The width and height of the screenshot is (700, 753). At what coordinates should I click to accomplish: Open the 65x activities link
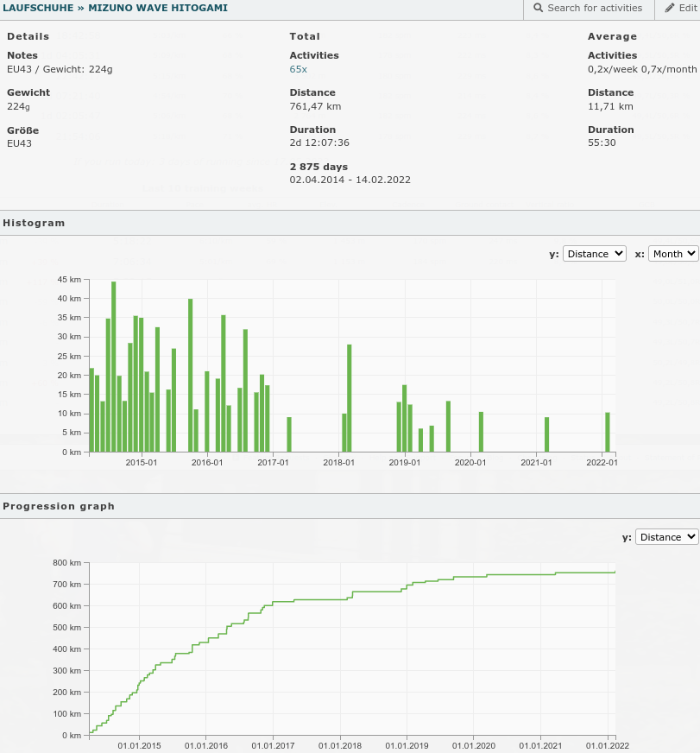tap(298, 69)
